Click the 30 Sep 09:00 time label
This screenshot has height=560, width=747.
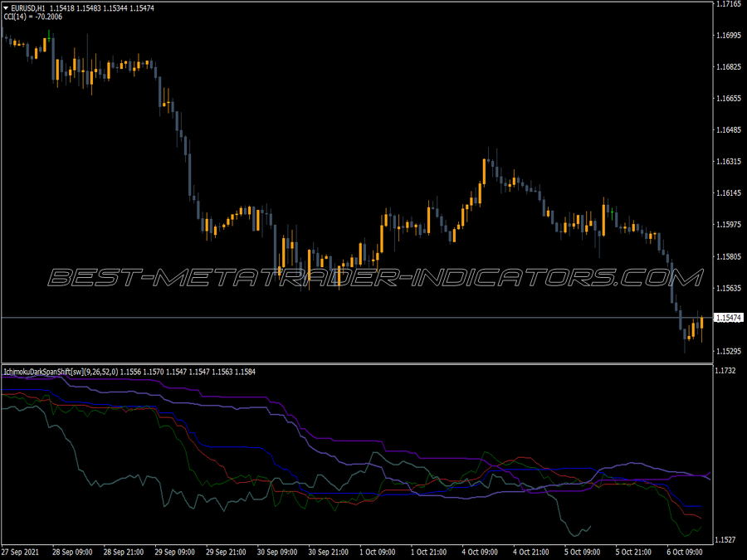pyautogui.click(x=276, y=552)
